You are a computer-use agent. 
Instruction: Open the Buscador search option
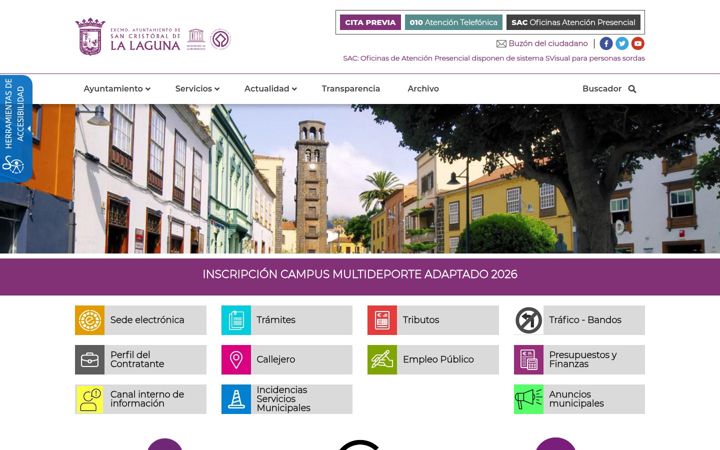pos(609,89)
